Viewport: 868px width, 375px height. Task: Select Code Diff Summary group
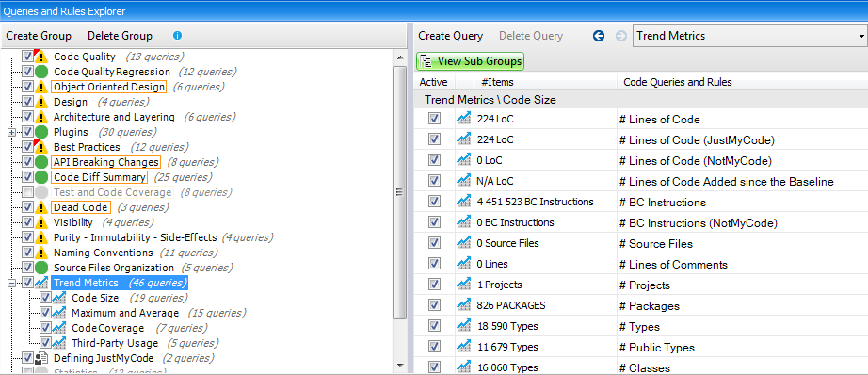pyautogui.click(x=100, y=177)
